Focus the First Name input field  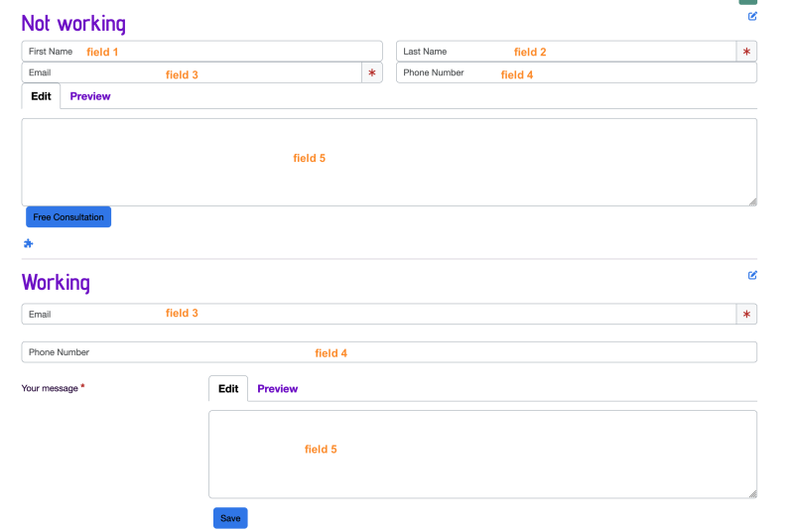coord(202,52)
